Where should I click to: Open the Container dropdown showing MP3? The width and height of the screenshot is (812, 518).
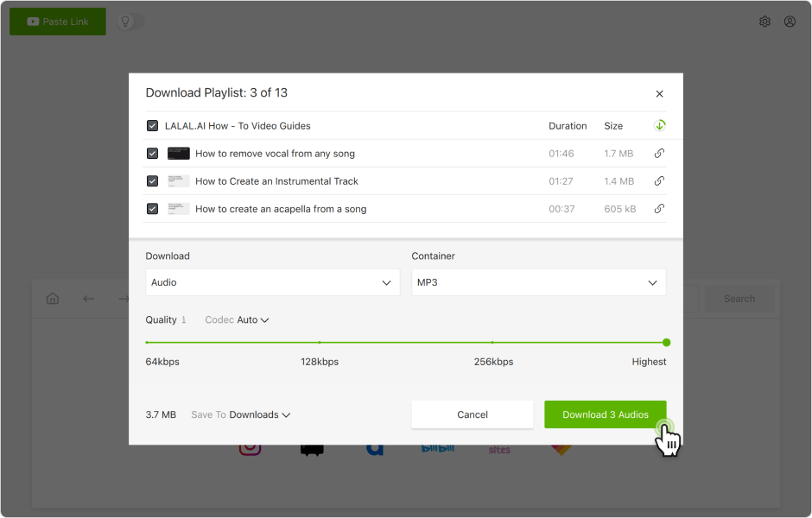538,282
